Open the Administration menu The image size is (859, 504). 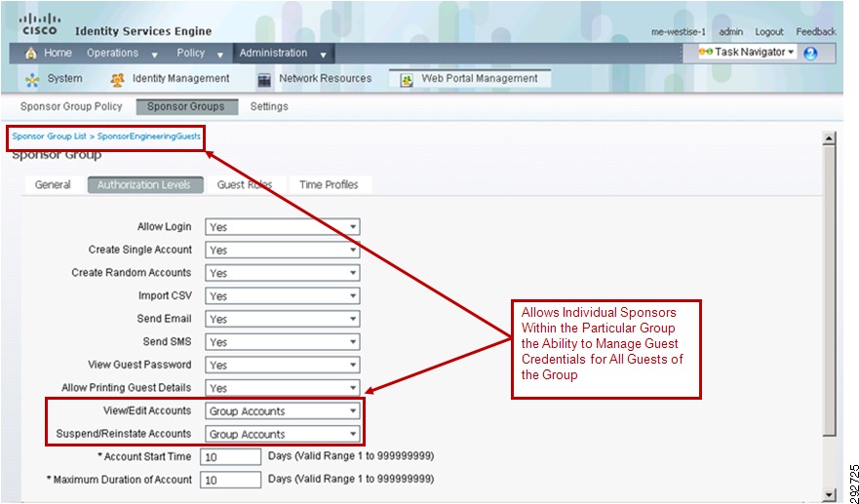coord(273,54)
